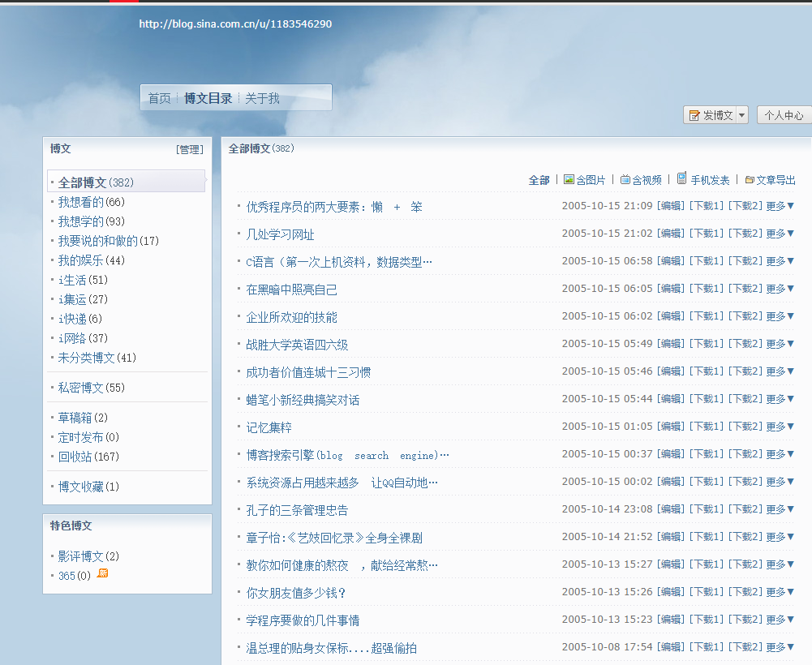This screenshot has height=665, width=812.
Task: Click the 手机发表 mobile phone icon
Action: (682, 178)
